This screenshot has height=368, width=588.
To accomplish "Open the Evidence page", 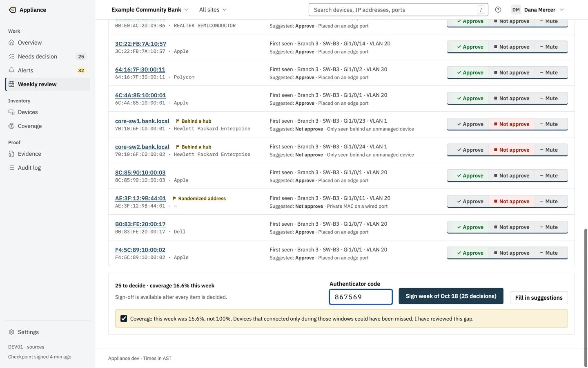I will click(47, 154).
